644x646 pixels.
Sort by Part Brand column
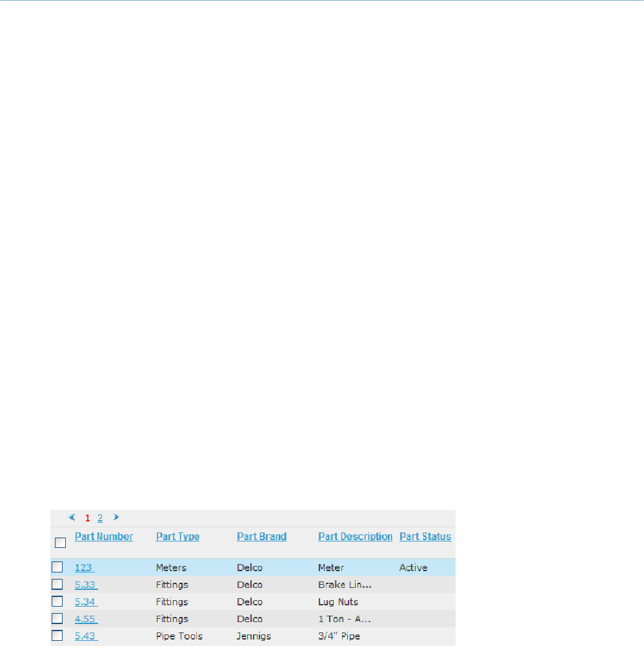[x=261, y=536]
